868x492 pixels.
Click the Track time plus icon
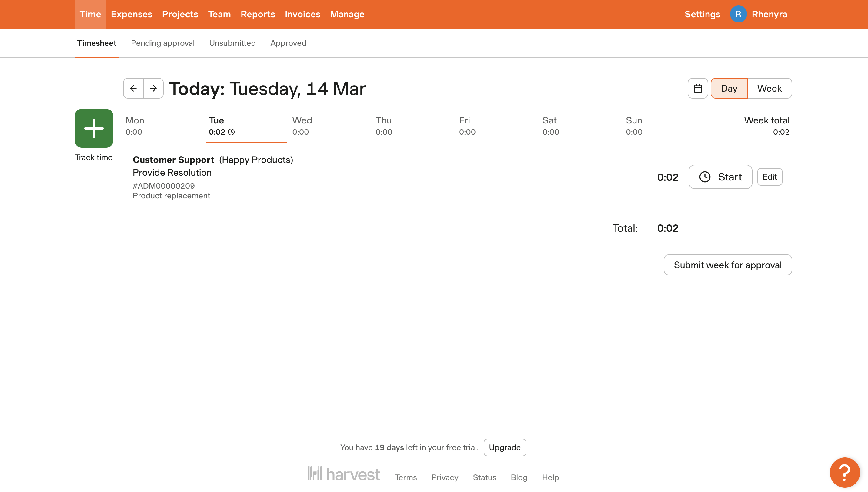click(x=94, y=128)
